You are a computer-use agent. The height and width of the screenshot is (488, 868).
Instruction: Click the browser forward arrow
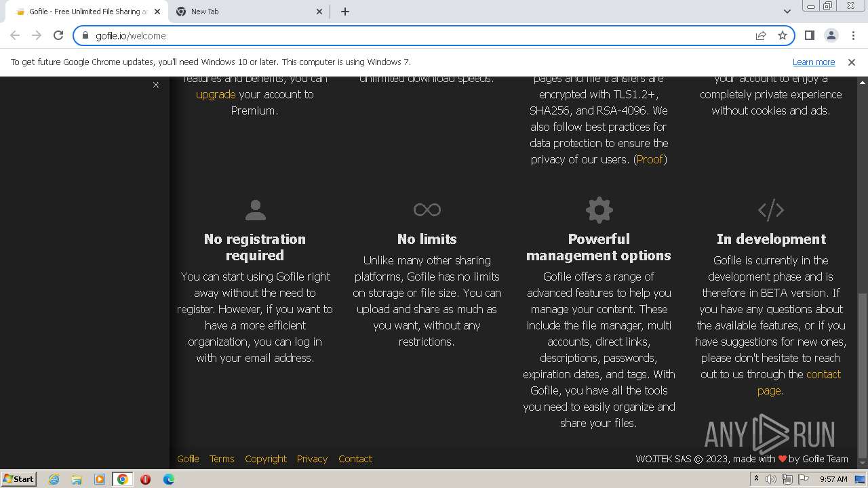[37, 36]
